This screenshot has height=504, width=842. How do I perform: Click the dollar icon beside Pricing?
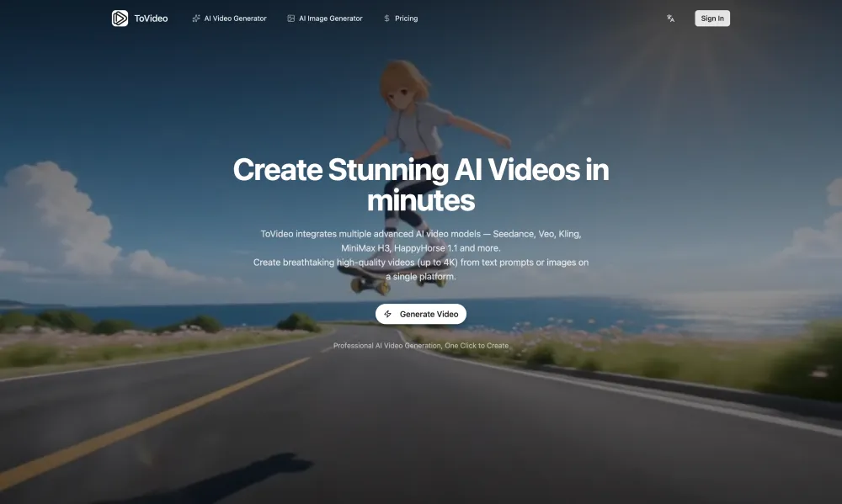point(386,19)
